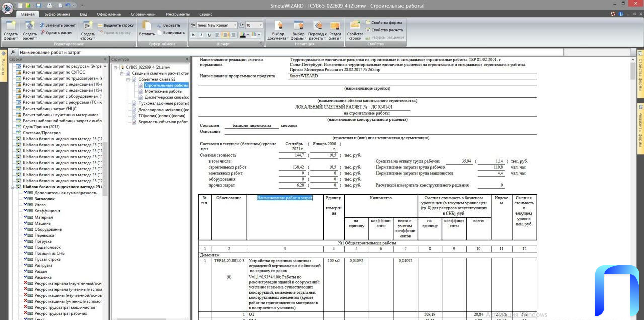This screenshot has width=644, height=320.
Task: Click the SmetaWIZARD application orb button
Action: (x=8, y=7)
